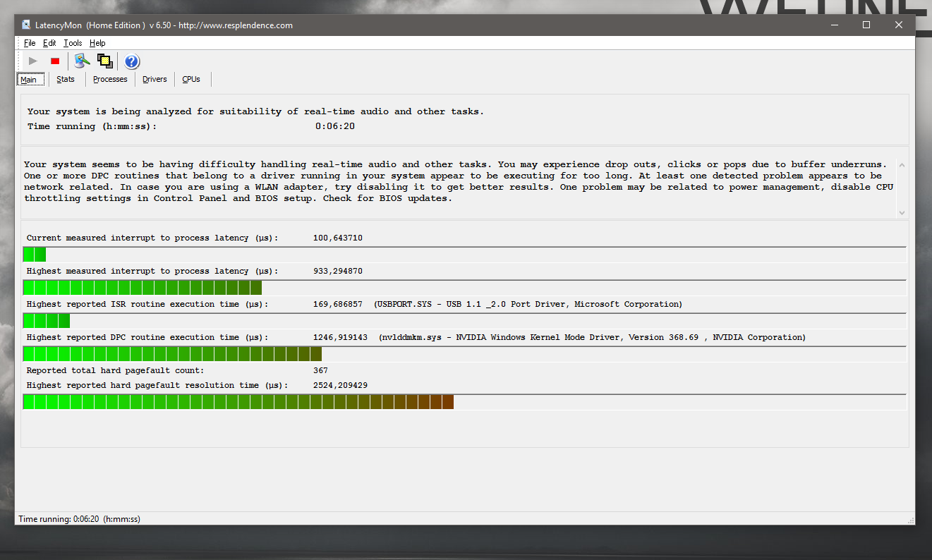Click the DPC routine execution time bar

pos(464,353)
